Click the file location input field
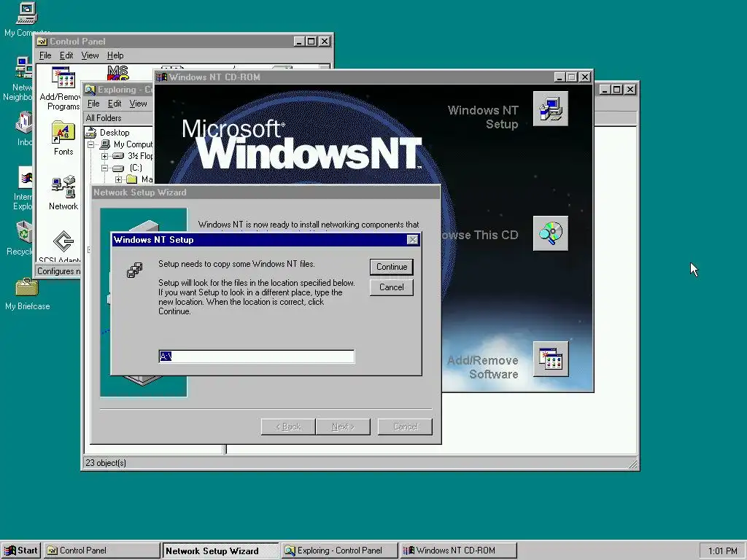The image size is (747, 560). (x=256, y=356)
